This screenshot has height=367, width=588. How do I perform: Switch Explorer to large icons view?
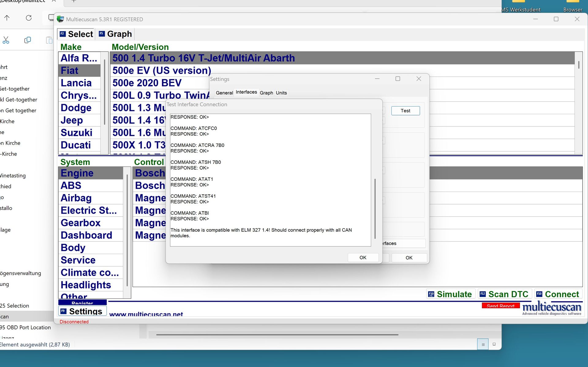tap(494, 344)
